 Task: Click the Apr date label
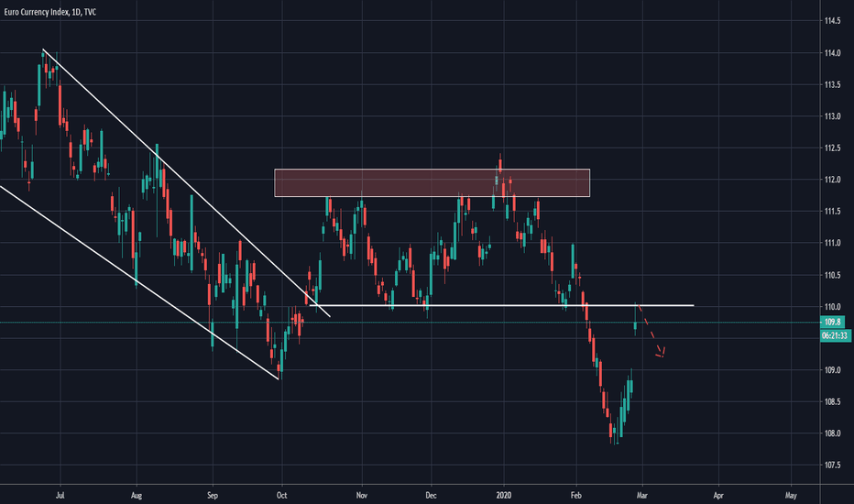click(718, 495)
